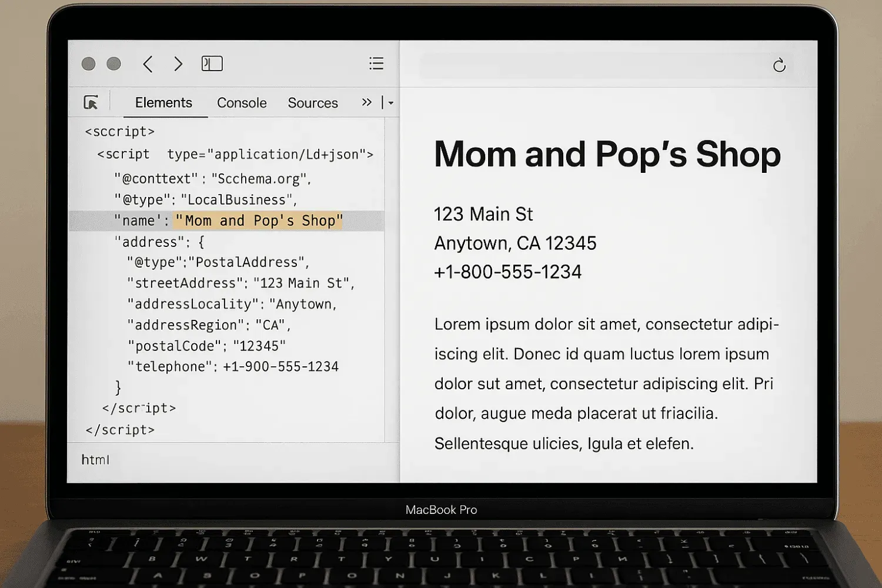
Task: Click the forward navigation arrow
Action: 178,64
